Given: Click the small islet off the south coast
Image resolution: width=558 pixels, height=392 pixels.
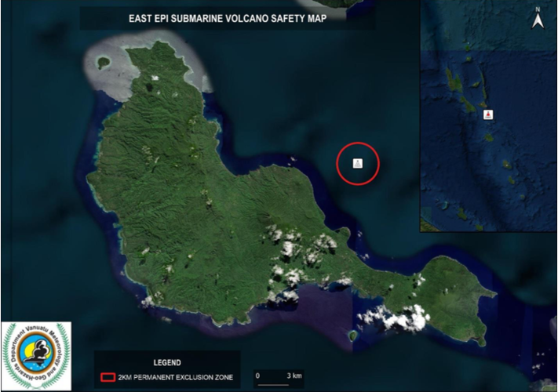Looking at the screenshot, I should pyautogui.click(x=353, y=335).
